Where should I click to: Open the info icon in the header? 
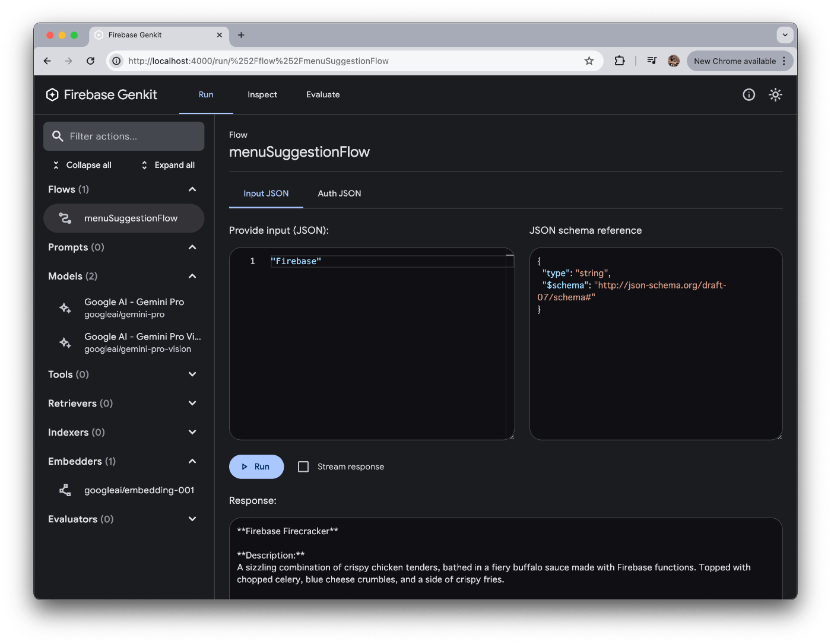coord(748,94)
